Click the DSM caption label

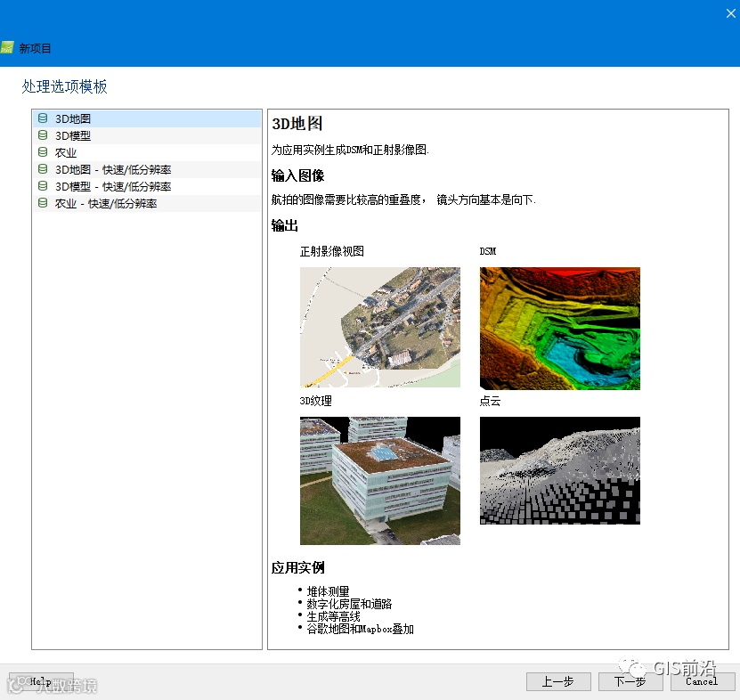pyautogui.click(x=488, y=251)
